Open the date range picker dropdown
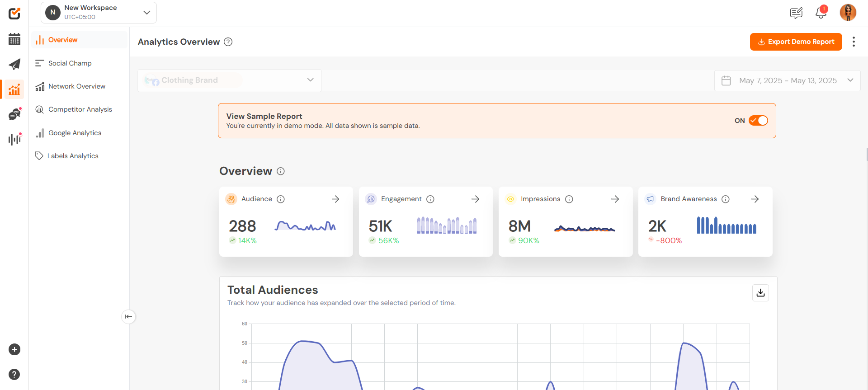Image resolution: width=868 pixels, height=390 pixels. click(x=787, y=81)
